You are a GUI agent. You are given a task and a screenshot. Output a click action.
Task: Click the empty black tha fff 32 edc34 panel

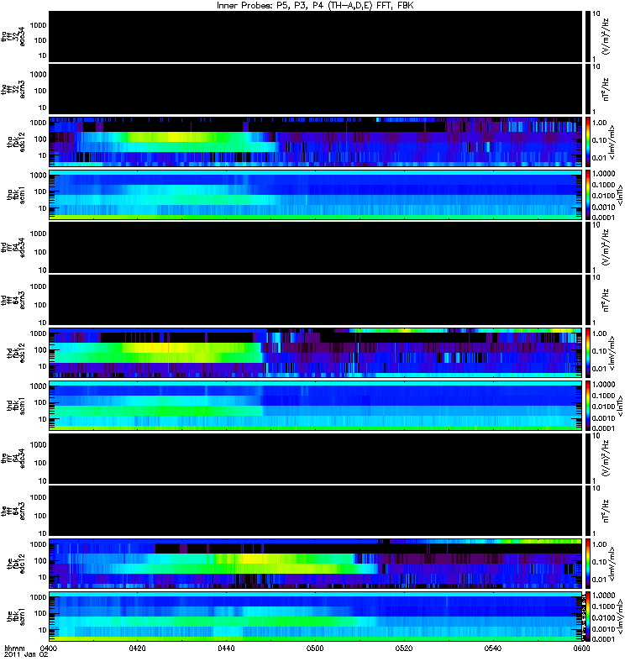(x=315, y=36)
